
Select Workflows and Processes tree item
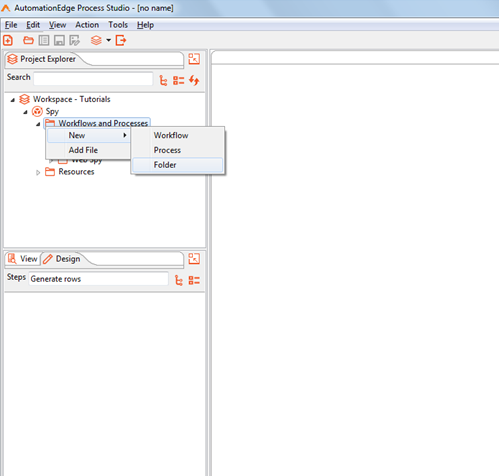click(x=103, y=123)
